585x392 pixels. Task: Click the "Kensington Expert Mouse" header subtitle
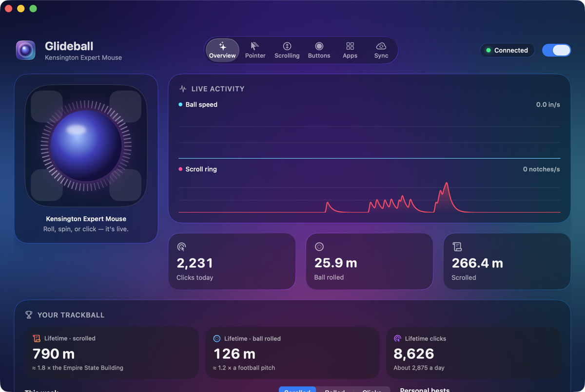[x=83, y=57]
